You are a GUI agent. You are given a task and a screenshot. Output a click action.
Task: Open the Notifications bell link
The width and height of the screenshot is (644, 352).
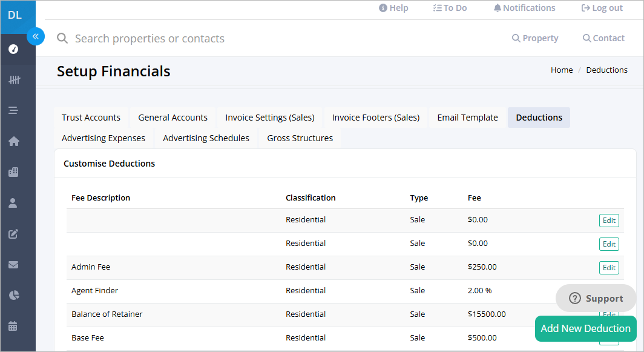pos(524,8)
